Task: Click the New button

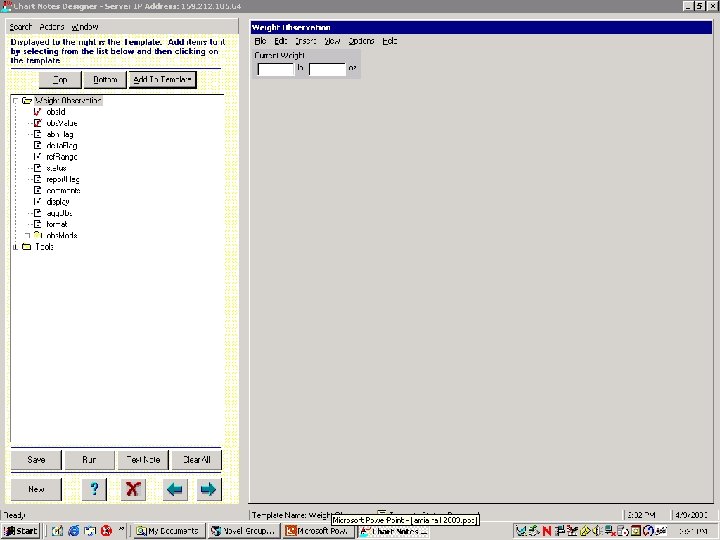Action: point(36,489)
